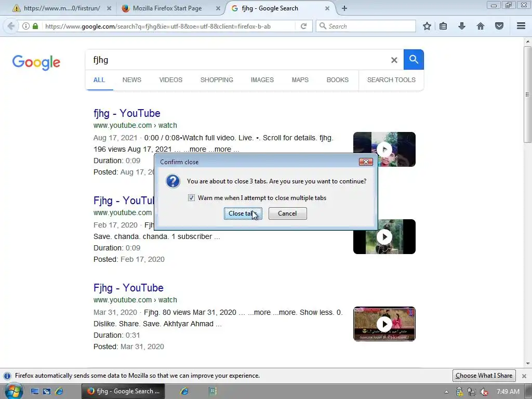Bookmark this page with the star icon
This screenshot has height=399, width=532.
click(x=427, y=26)
